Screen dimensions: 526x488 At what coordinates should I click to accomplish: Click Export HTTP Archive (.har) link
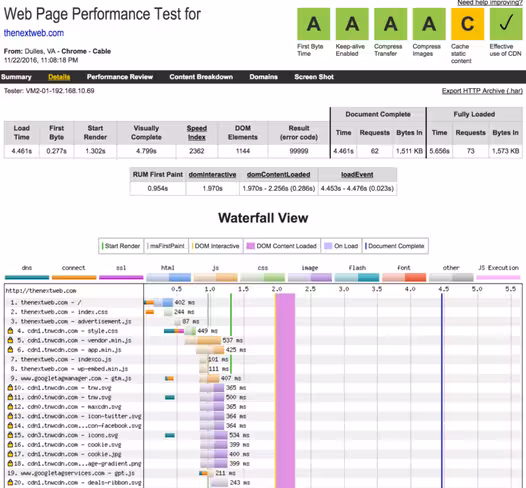click(482, 91)
